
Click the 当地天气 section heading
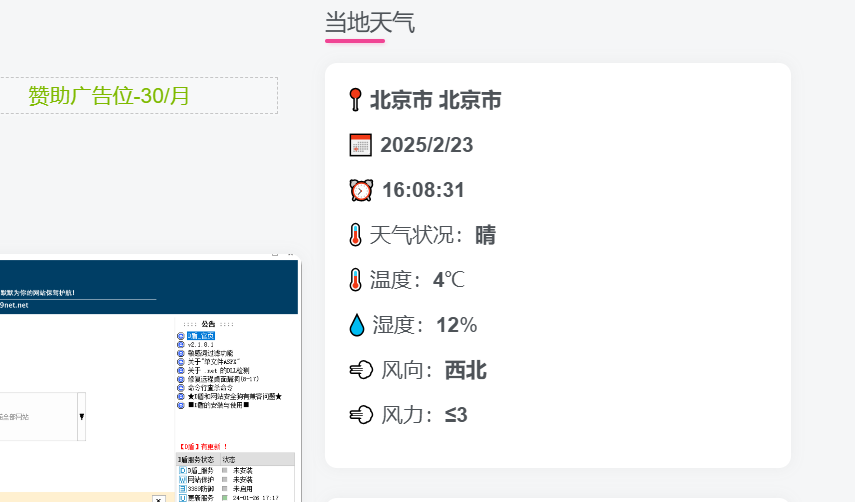370,23
